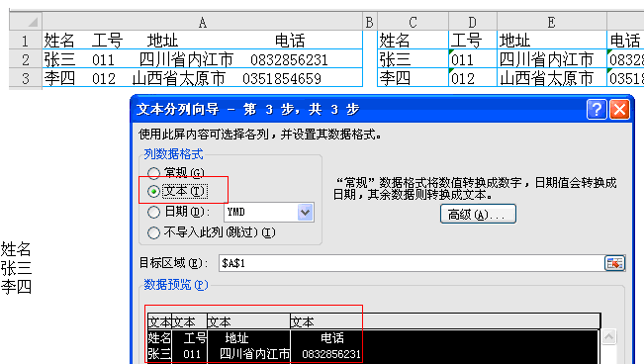Viewport: 644px width, 364px height.
Task: Click cell D3 containing 012
Action: 473,77
